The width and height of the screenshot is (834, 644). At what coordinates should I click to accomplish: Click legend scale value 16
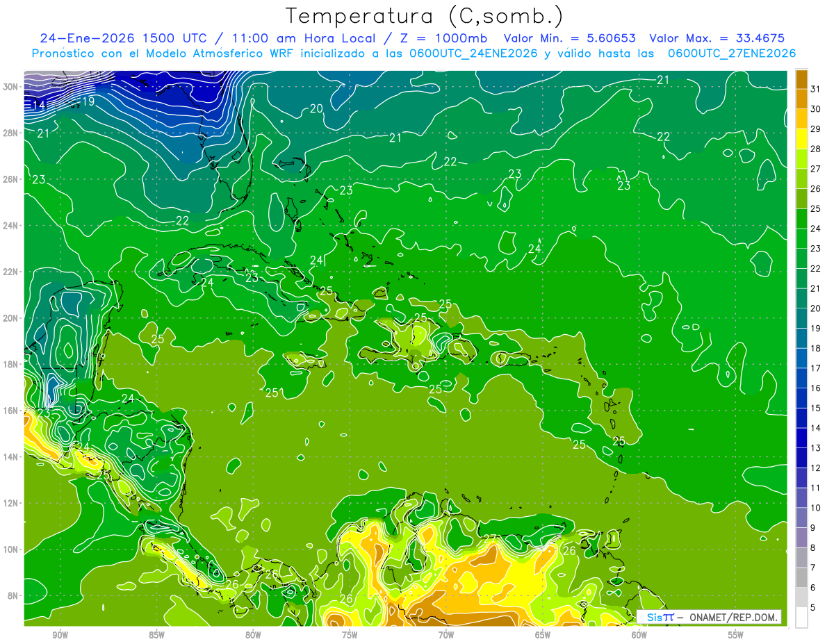pos(816,388)
